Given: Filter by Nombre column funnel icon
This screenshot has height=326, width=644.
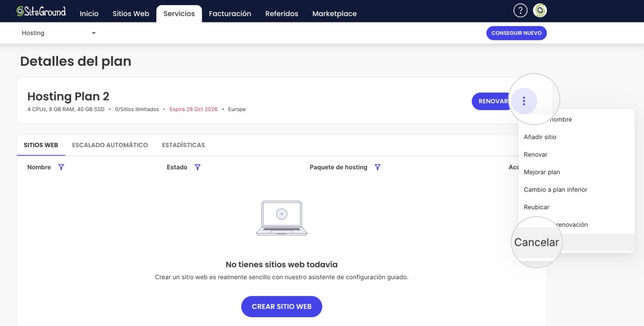Looking at the screenshot, I should tap(61, 167).
